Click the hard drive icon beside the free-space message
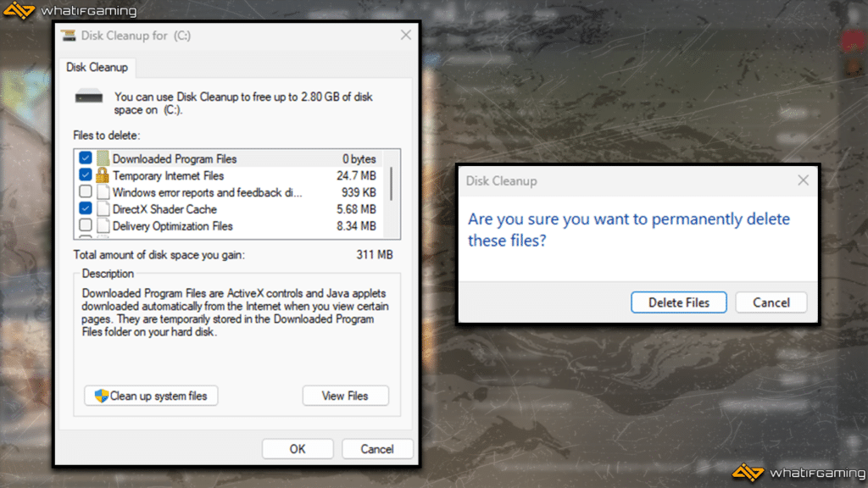This screenshot has height=488, width=868. point(89,97)
